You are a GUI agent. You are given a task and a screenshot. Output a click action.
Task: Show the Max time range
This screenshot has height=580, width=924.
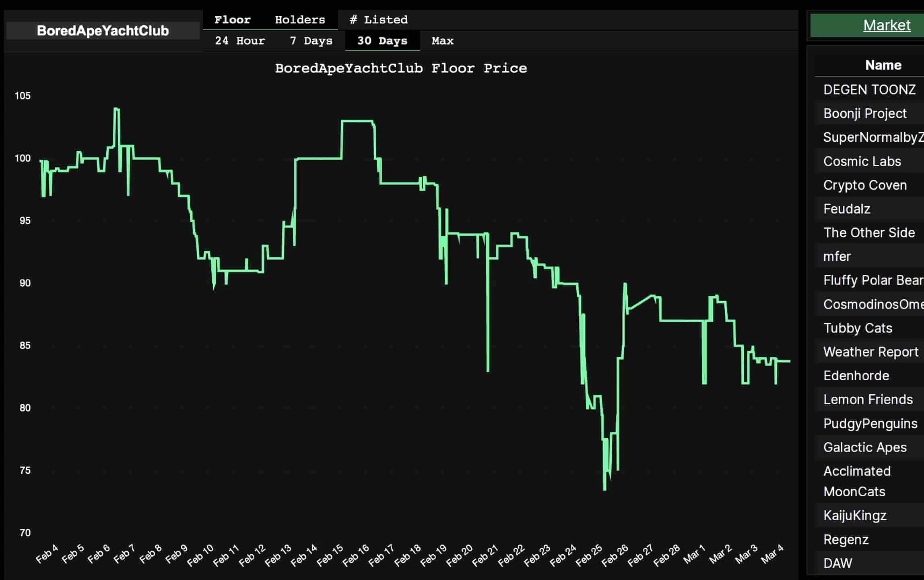pos(442,41)
